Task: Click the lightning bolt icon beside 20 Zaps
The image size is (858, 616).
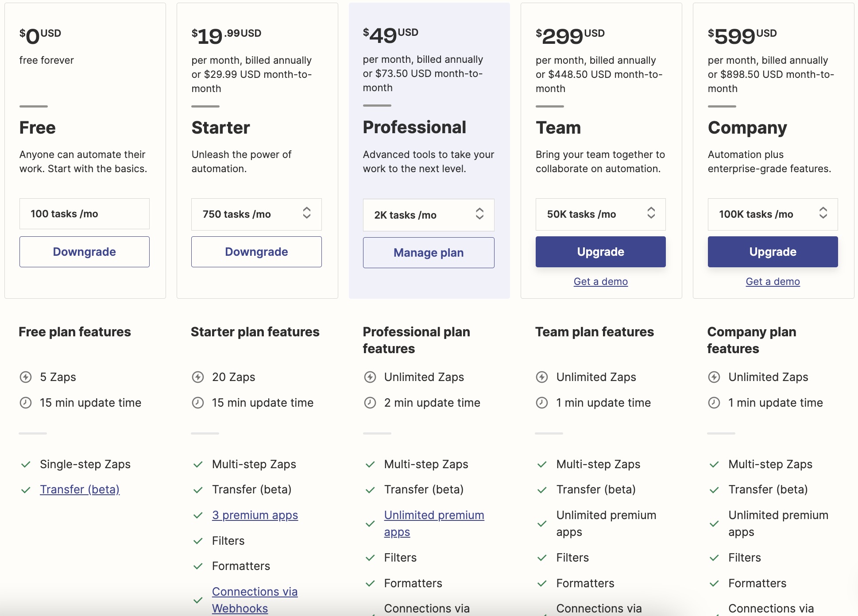Action: 198,377
